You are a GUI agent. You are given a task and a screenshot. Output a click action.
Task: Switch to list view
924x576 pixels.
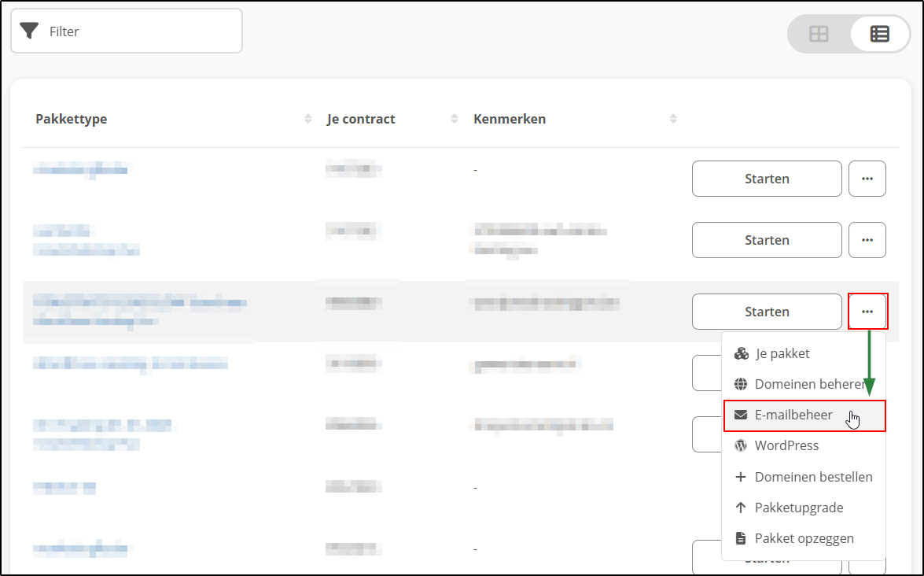coord(879,34)
